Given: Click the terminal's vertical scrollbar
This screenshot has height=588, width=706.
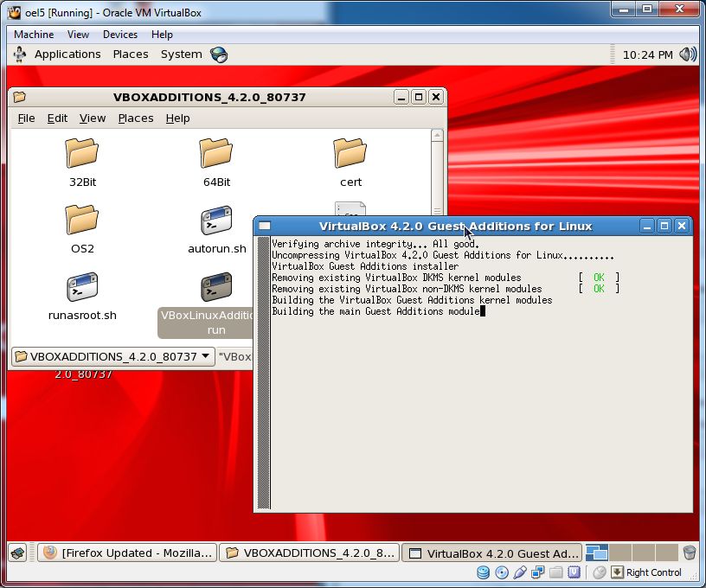Looking at the screenshot, I should [x=264, y=373].
